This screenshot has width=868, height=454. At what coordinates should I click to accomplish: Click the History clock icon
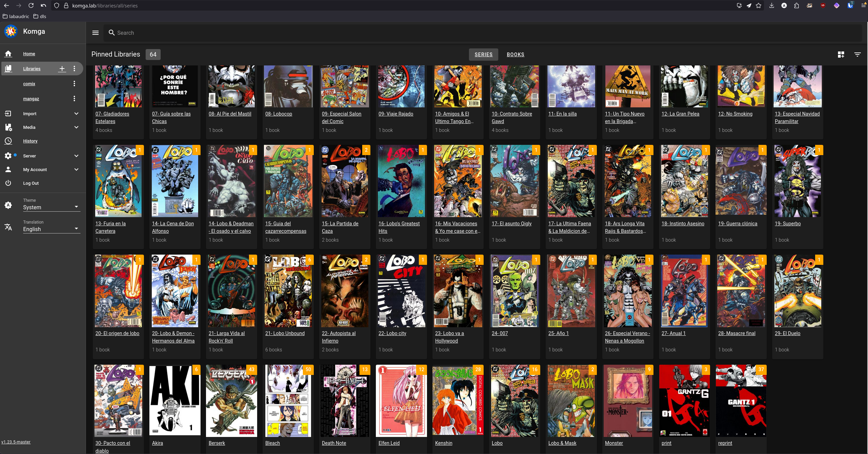tap(8, 141)
